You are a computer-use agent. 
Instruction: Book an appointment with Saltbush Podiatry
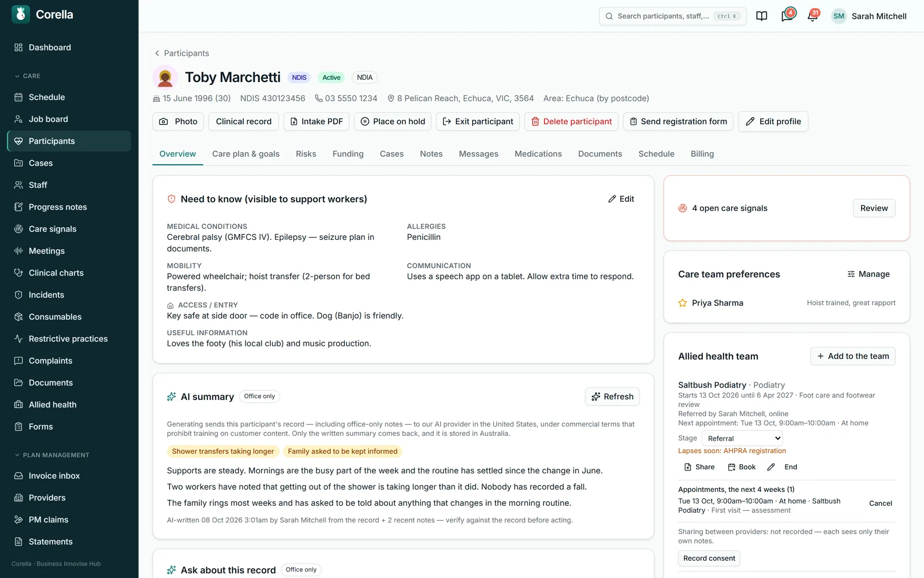tap(742, 467)
